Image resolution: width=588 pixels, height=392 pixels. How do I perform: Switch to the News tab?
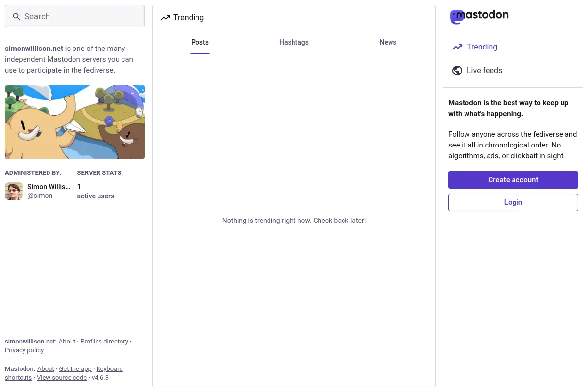(388, 42)
